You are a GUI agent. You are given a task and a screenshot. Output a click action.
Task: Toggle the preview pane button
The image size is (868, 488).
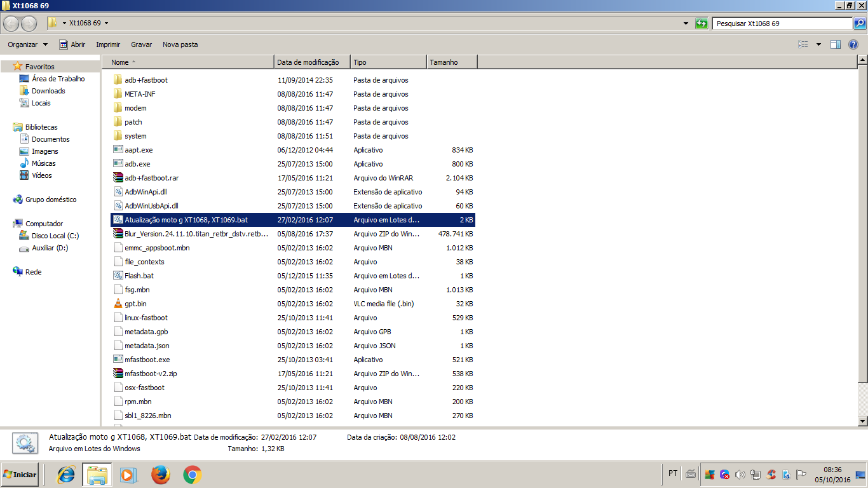pos(836,44)
